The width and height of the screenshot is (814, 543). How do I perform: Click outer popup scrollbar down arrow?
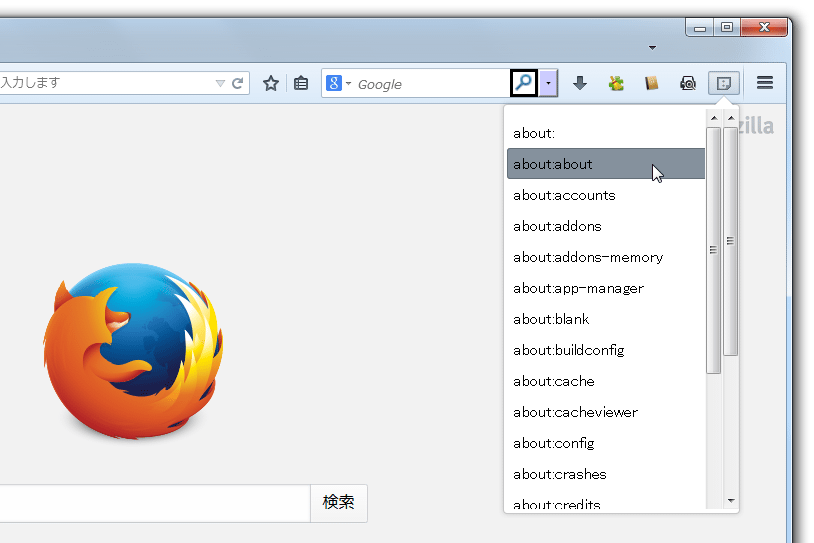731,501
